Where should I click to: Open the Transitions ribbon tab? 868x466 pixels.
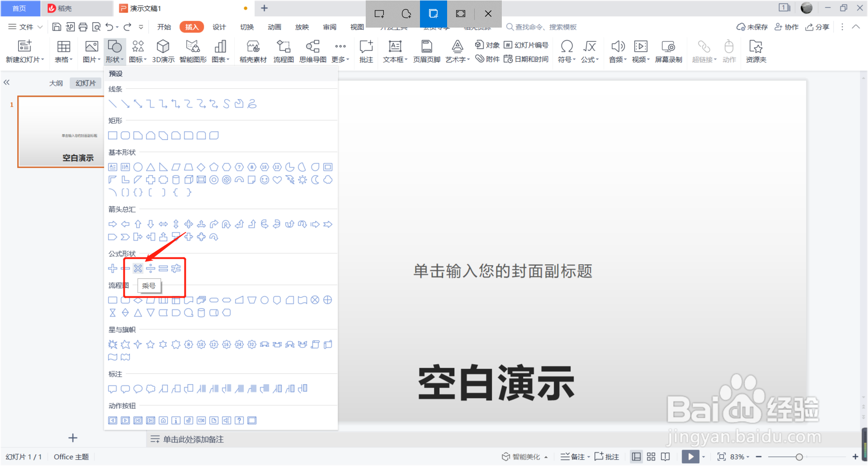tap(247, 27)
